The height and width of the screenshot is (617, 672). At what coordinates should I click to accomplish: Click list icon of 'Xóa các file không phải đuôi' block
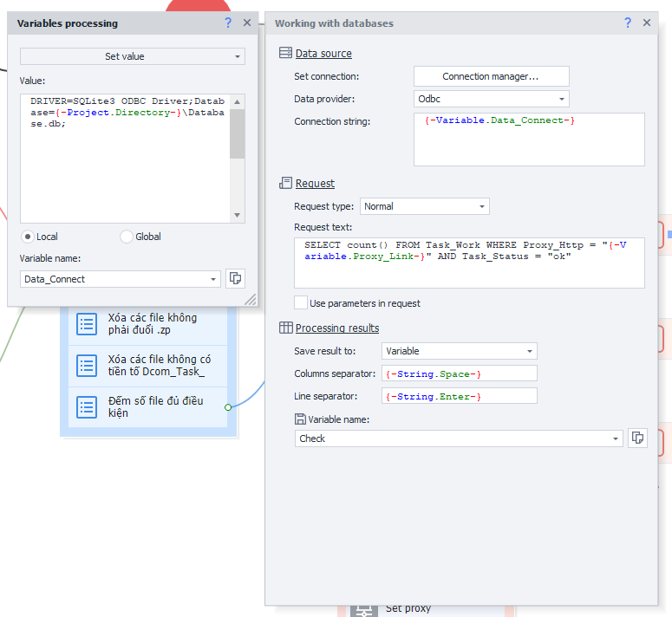(x=87, y=324)
